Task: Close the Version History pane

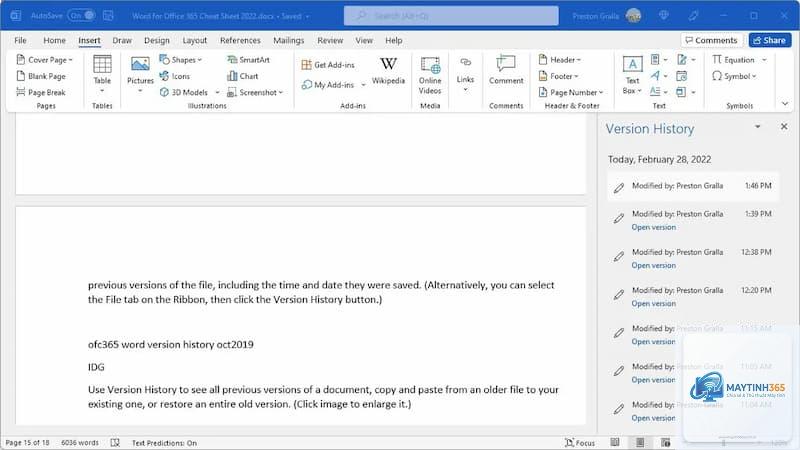Action: click(x=784, y=126)
